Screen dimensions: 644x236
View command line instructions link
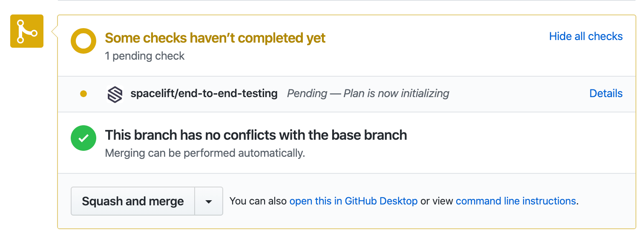click(x=515, y=201)
